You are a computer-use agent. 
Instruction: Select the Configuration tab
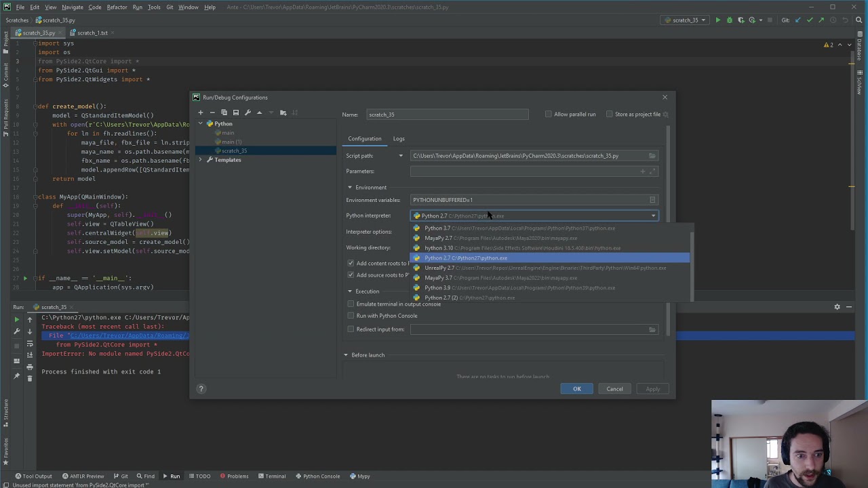[365, 139]
